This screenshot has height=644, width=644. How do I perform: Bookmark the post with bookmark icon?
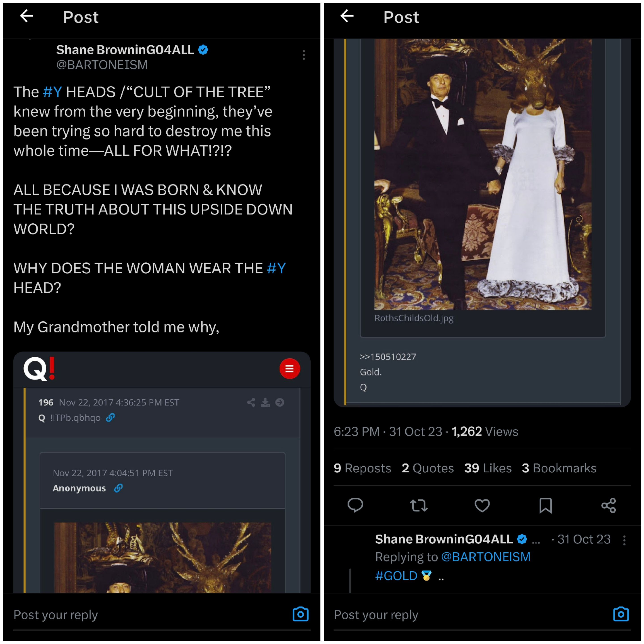pyautogui.click(x=545, y=505)
